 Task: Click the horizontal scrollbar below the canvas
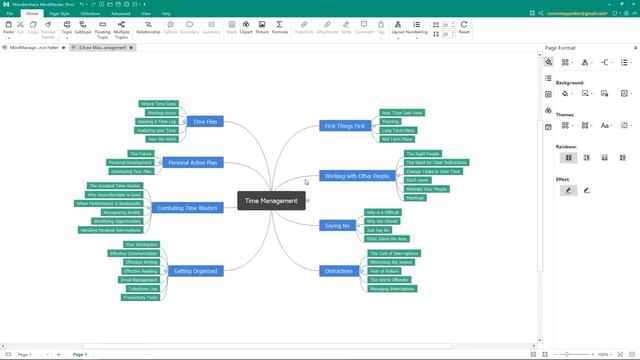click(x=267, y=346)
